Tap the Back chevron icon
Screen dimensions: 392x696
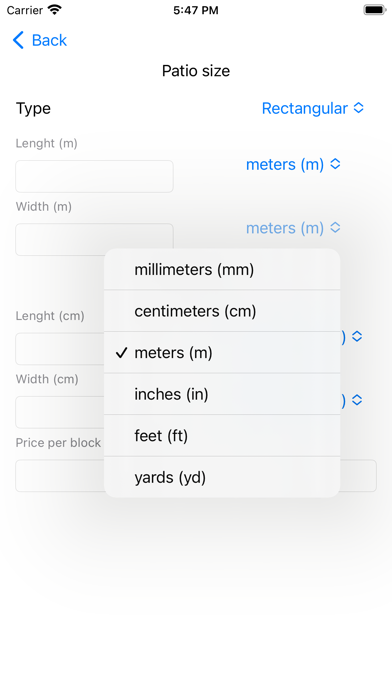click(x=18, y=40)
